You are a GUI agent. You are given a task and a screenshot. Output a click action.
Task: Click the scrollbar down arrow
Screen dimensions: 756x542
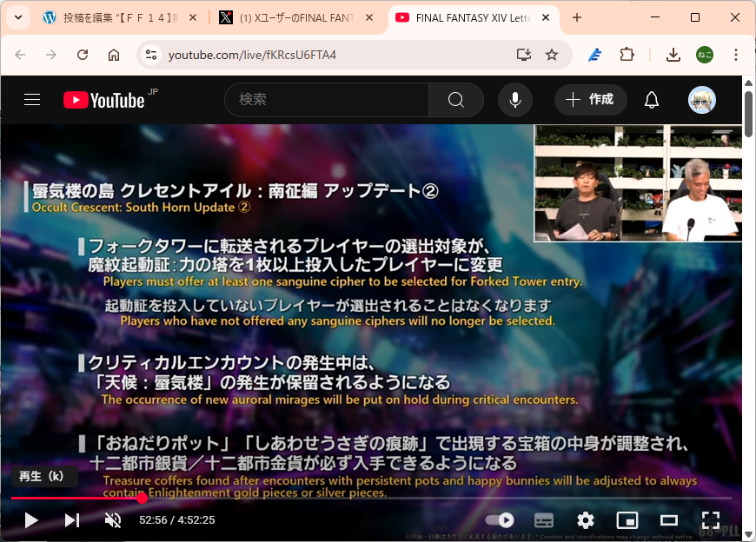point(748,534)
